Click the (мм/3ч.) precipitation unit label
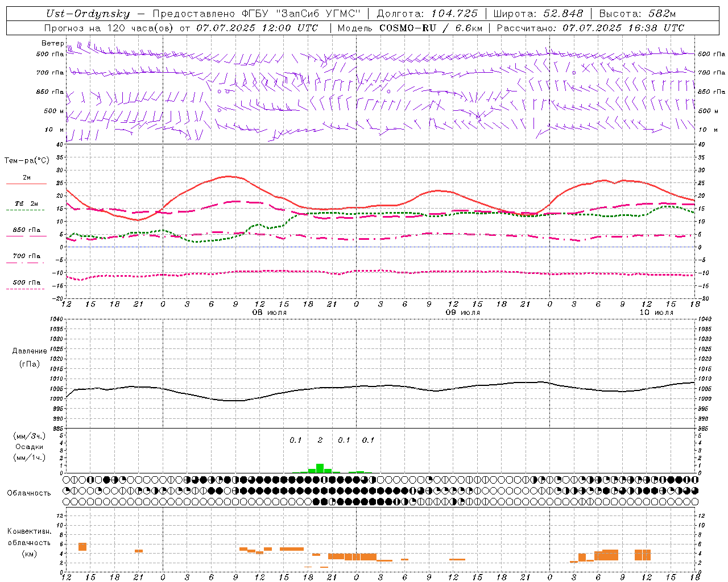728x582 pixels. (29, 436)
